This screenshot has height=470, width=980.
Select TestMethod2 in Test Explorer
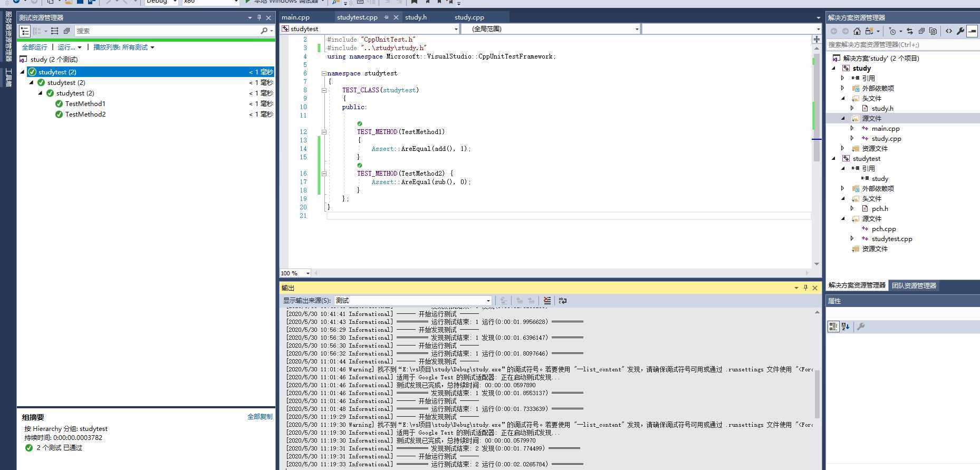click(85, 114)
